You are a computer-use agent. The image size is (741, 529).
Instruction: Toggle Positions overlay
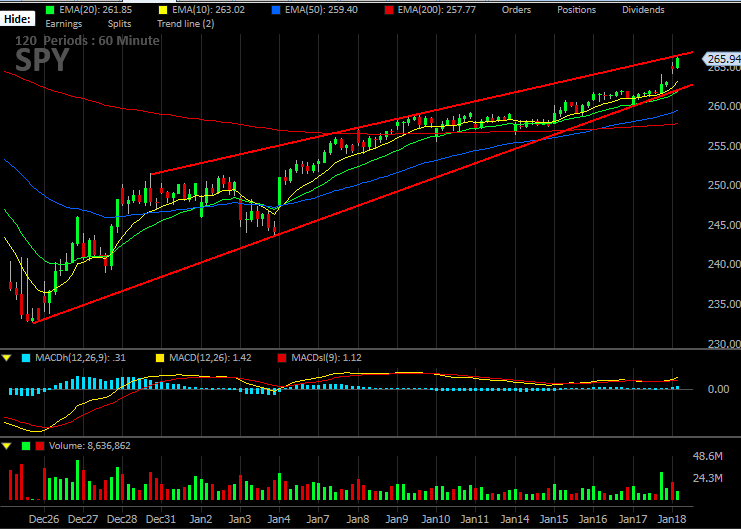(x=576, y=9)
